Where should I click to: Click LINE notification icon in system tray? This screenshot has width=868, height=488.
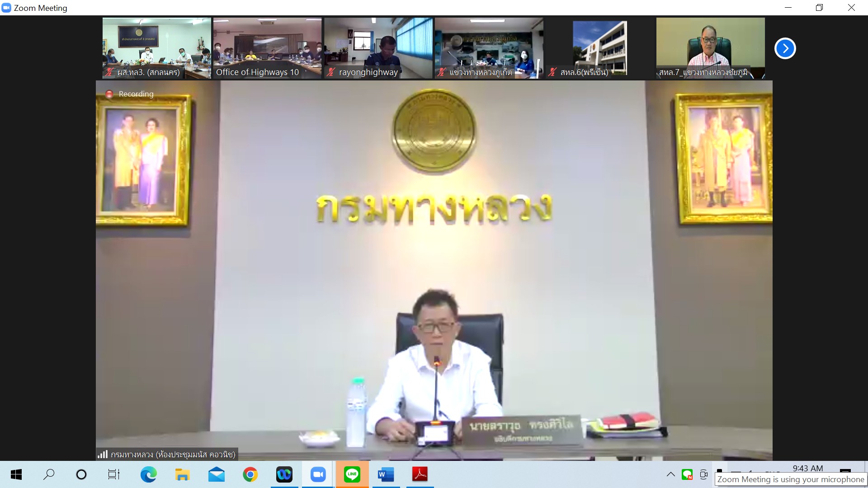687,474
